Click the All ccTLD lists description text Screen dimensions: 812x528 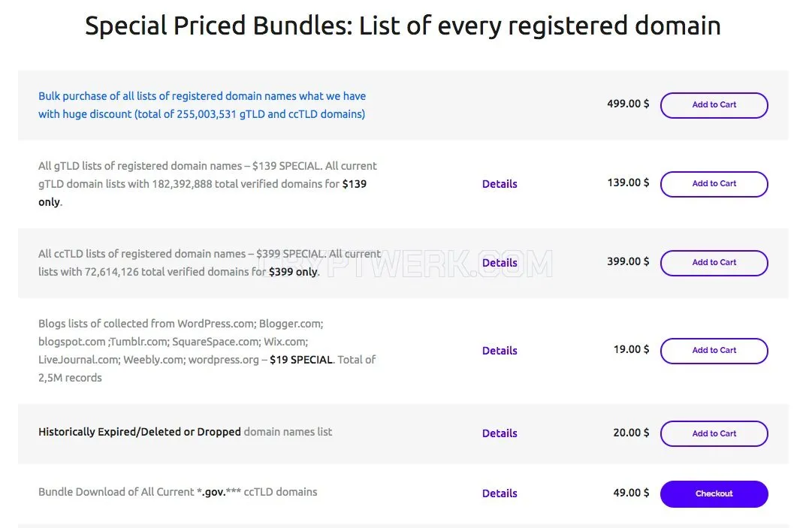[210, 262]
